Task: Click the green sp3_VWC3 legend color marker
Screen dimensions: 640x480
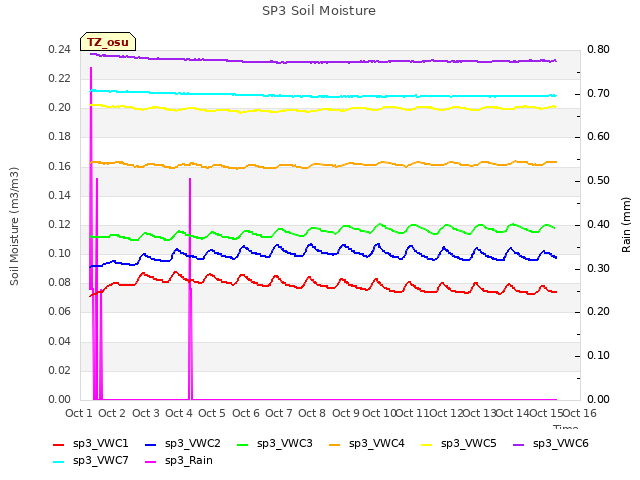Action: (x=243, y=444)
